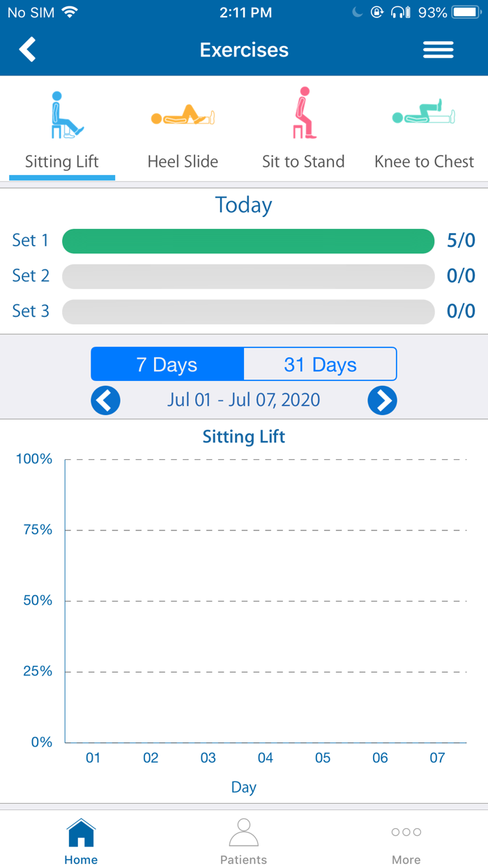
Task: Advance to next date range
Action: point(382,401)
